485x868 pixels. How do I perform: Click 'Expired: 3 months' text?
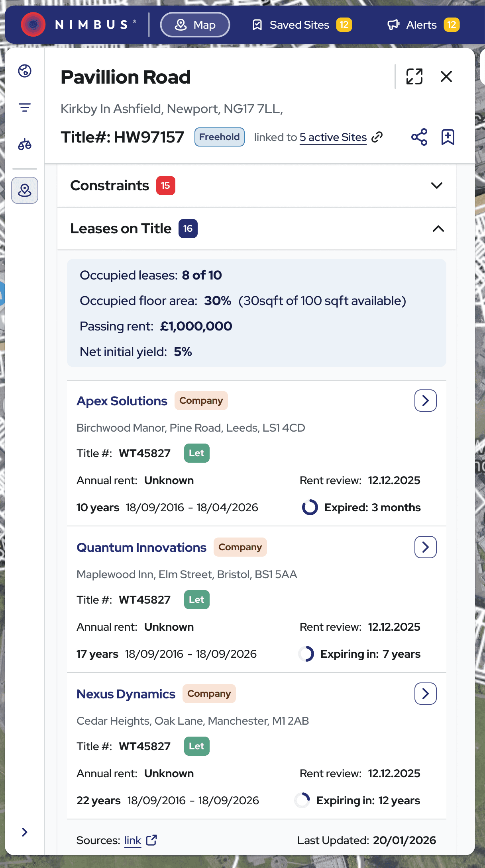click(x=373, y=507)
